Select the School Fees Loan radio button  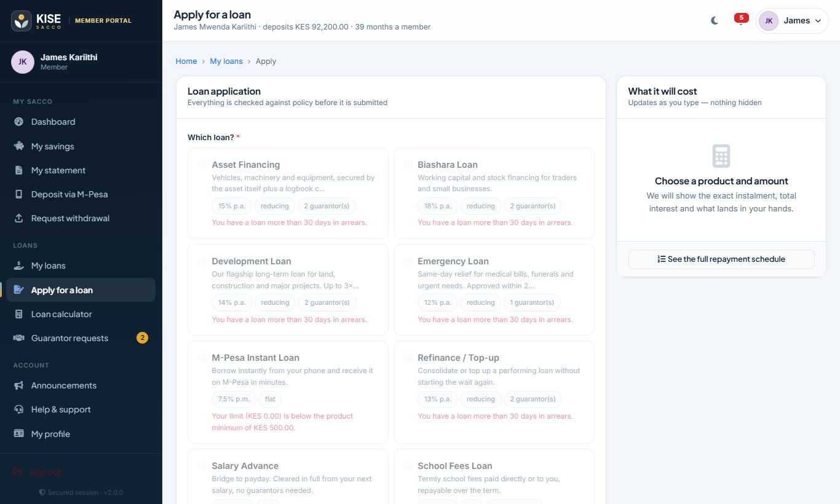coord(408,466)
